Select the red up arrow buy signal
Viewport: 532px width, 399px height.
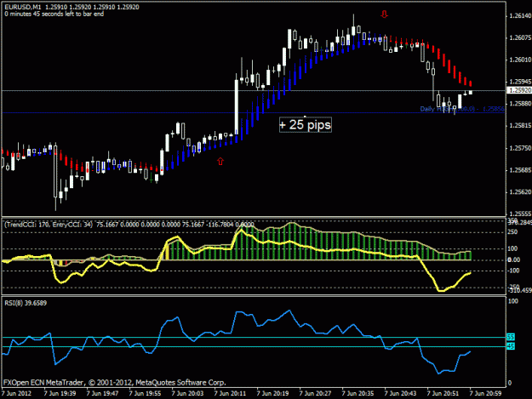[x=220, y=162]
